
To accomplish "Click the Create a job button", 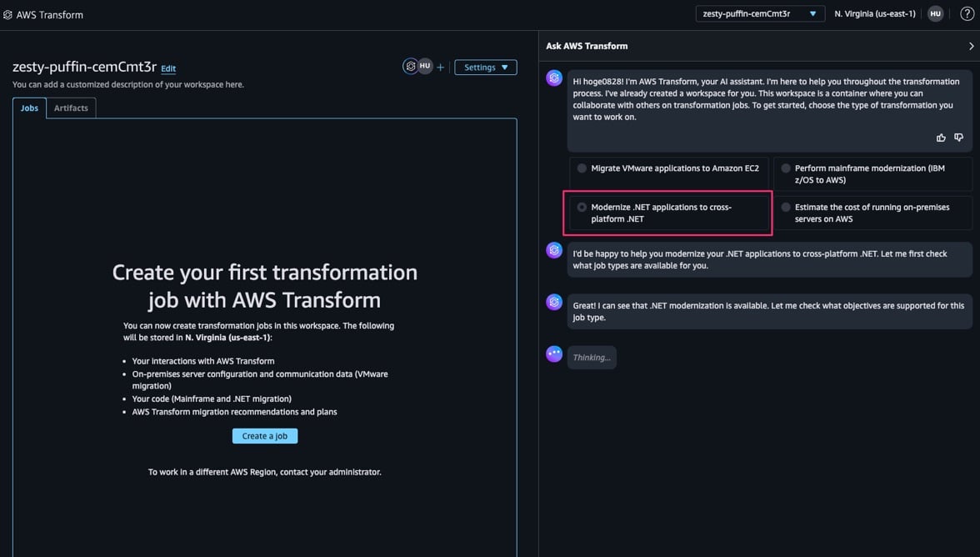I will pos(265,436).
